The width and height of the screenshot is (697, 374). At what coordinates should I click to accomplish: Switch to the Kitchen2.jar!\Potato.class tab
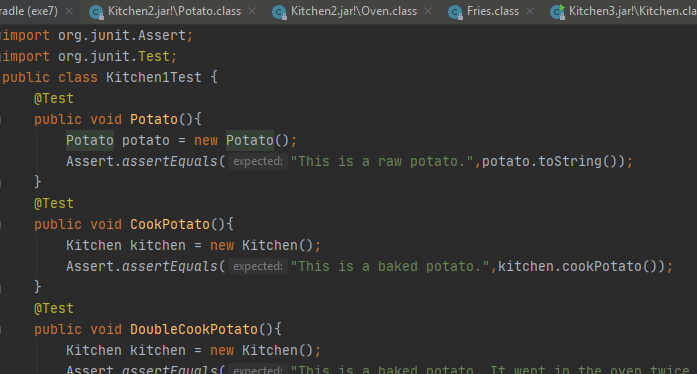pyautogui.click(x=174, y=11)
